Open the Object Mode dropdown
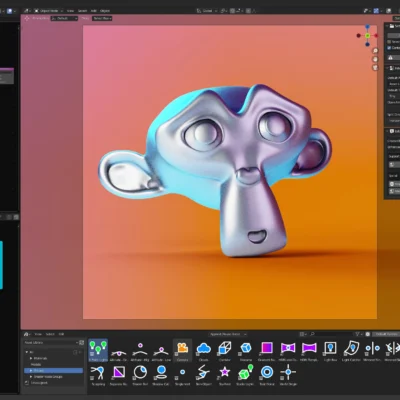The width and height of the screenshot is (400, 400). [48, 11]
